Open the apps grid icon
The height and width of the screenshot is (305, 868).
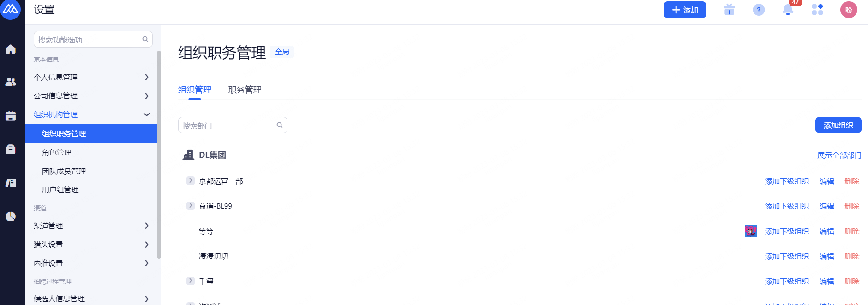click(817, 10)
